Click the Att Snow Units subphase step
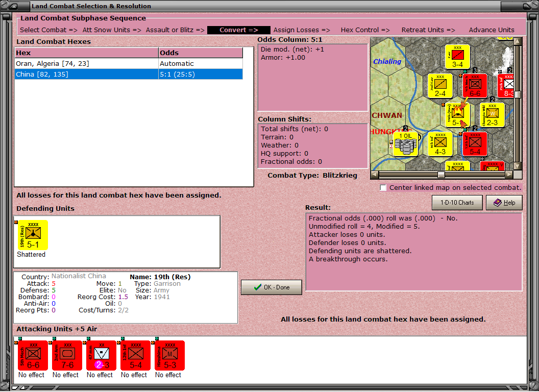This screenshot has height=392, width=539. (x=112, y=30)
